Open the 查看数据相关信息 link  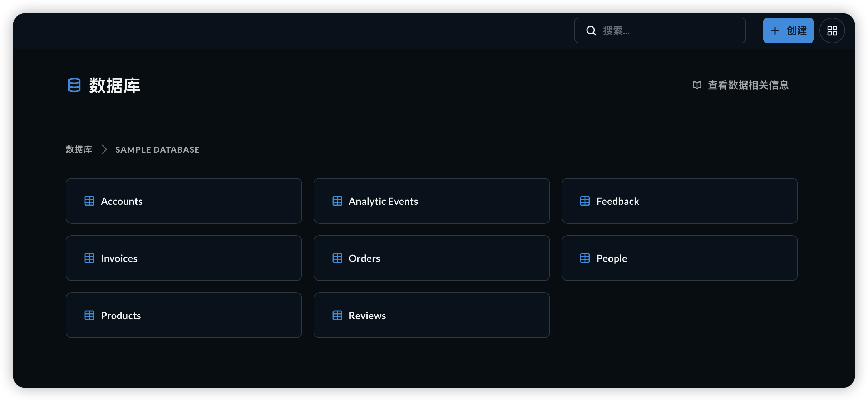click(x=740, y=85)
